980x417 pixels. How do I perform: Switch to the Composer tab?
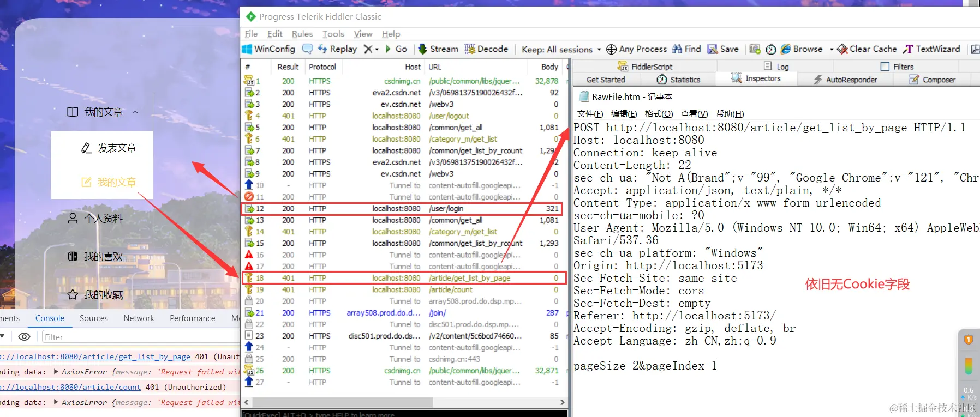click(x=933, y=80)
